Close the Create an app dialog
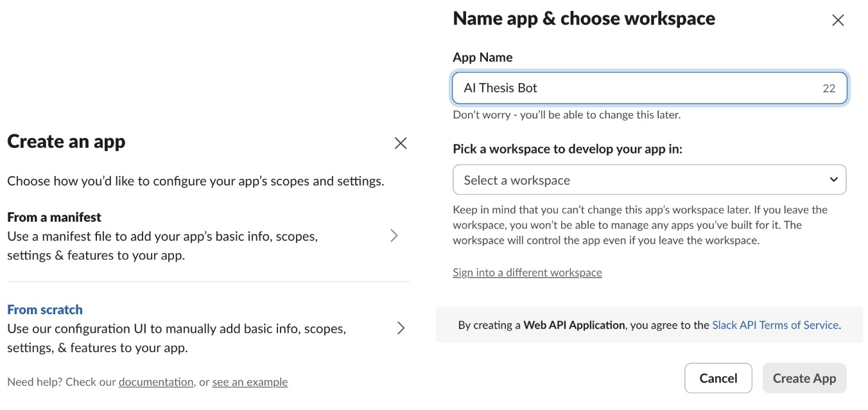This screenshot has width=868, height=410. (x=401, y=143)
